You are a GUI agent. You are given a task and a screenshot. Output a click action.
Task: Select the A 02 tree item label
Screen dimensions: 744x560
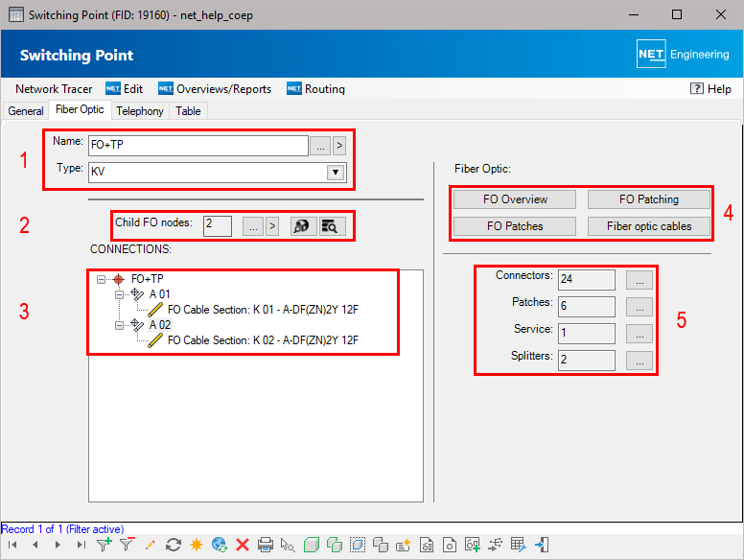[x=160, y=325]
